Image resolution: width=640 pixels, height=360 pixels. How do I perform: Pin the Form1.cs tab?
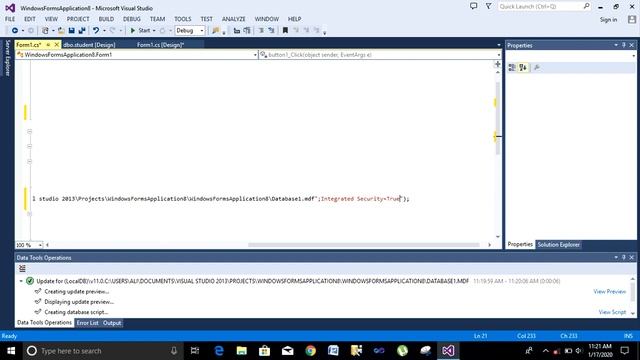48,44
